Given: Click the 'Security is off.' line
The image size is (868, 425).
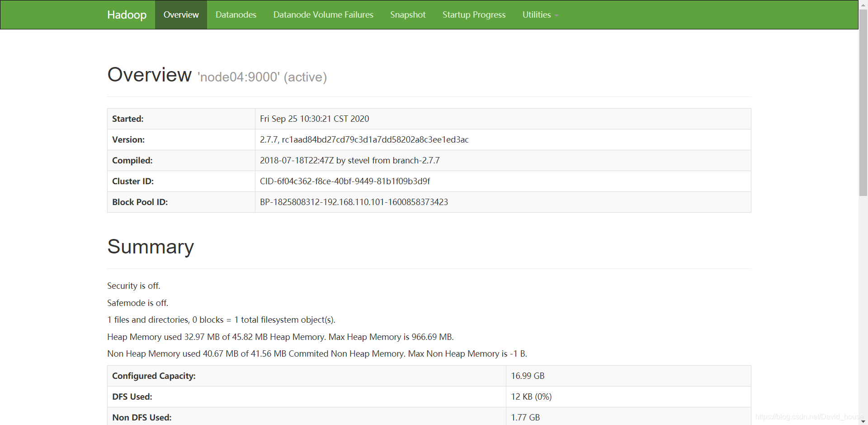Looking at the screenshot, I should tap(134, 286).
